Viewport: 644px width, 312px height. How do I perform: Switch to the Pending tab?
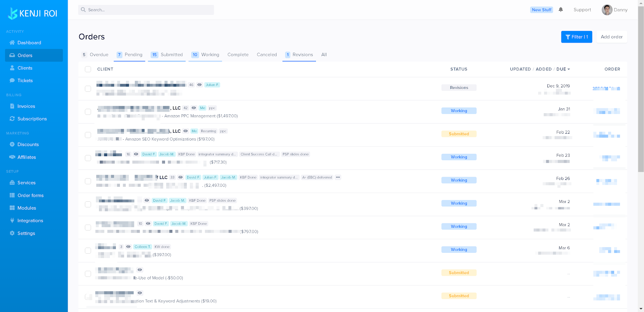click(x=130, y=55)
